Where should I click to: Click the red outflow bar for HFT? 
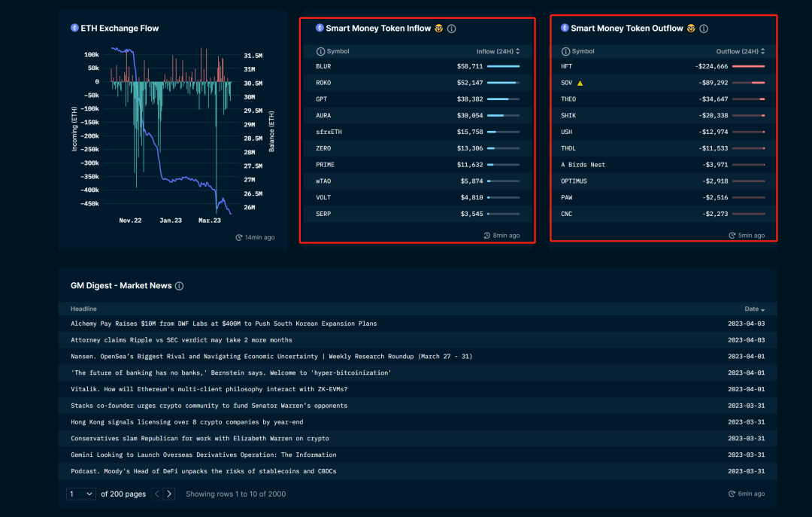coord(749,66)
